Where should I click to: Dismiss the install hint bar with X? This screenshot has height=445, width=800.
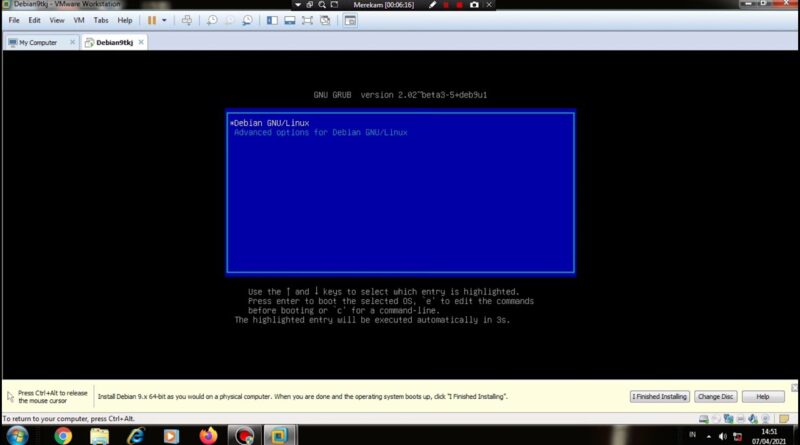[794, 388]
